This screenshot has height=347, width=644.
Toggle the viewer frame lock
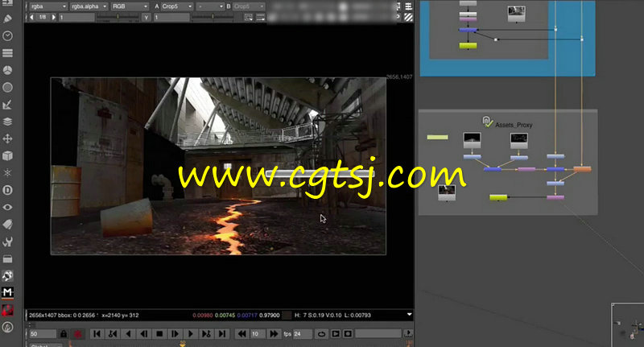64,334
